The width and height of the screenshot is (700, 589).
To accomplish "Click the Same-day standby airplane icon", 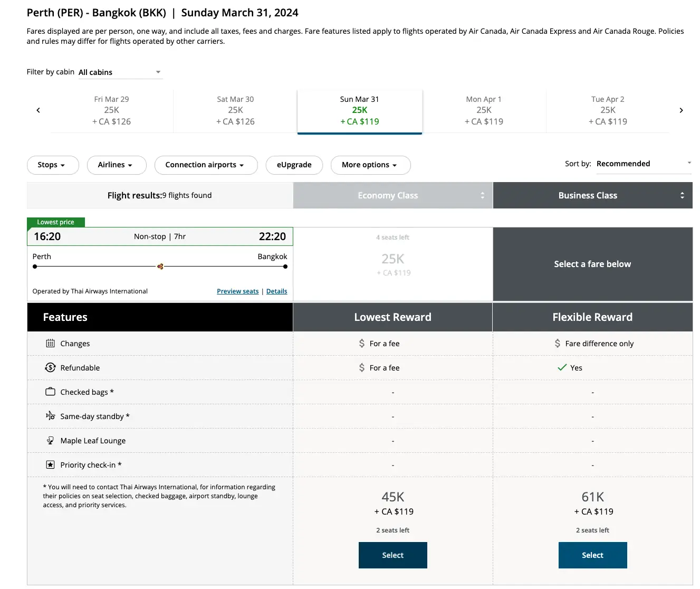I will coord(50,416).
